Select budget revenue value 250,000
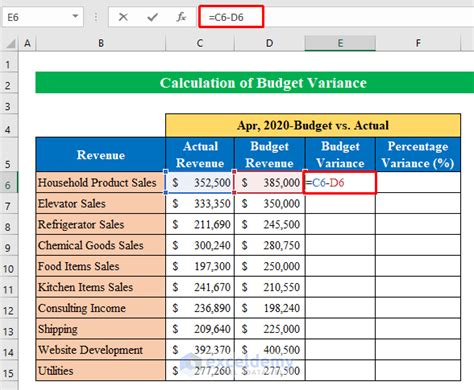The height and width of the screenshot is (390, 474). pyautogui.click(x=269, y=266)
